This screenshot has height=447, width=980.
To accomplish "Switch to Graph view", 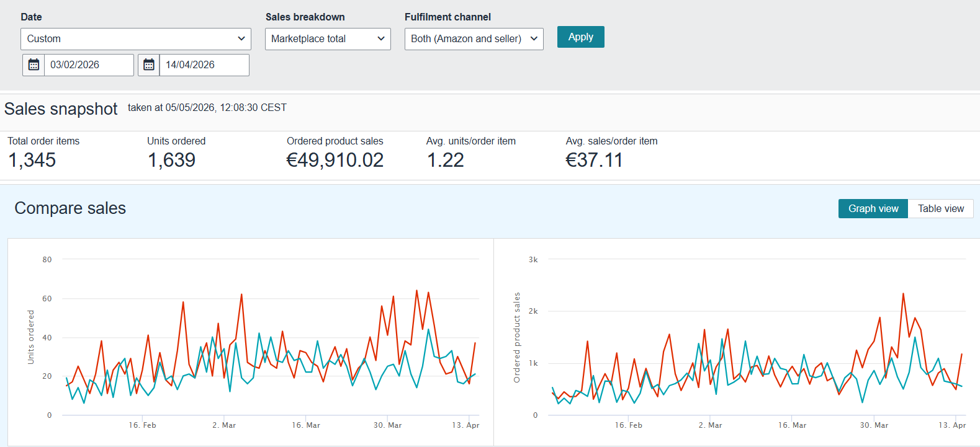I will (873, 208).
